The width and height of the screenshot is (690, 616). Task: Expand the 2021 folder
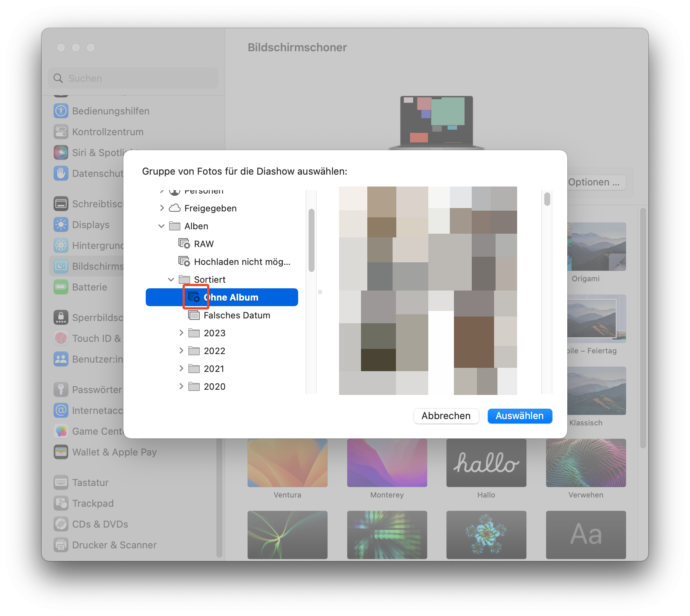pos(181,369)
